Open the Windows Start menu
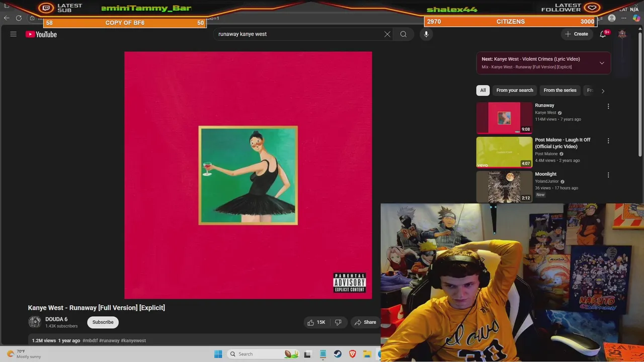The image size is (644, 362). point(218,354)
